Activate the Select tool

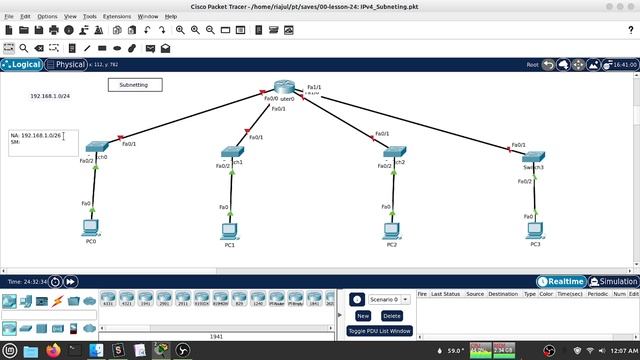pos(9,48)
